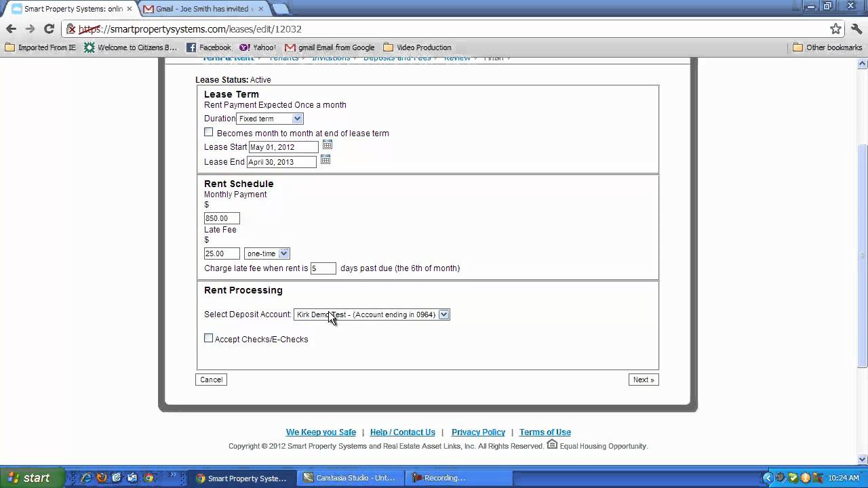Click the Monthly Payment 850.00 field
The image size is (868, 488).
(x=222, y=218)
